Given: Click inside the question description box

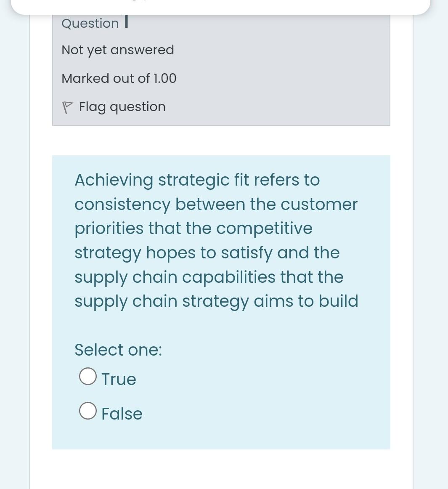Looking at the screenshot, I should (221, 240).
